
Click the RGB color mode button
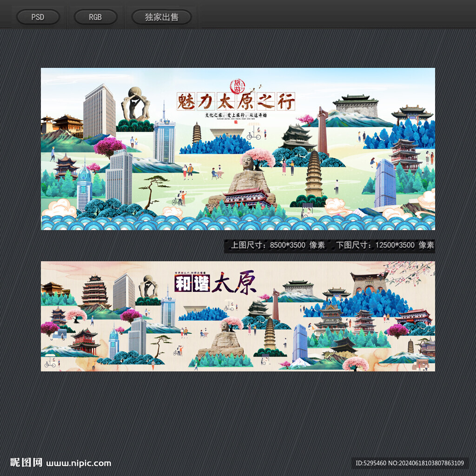coord(95,17)
